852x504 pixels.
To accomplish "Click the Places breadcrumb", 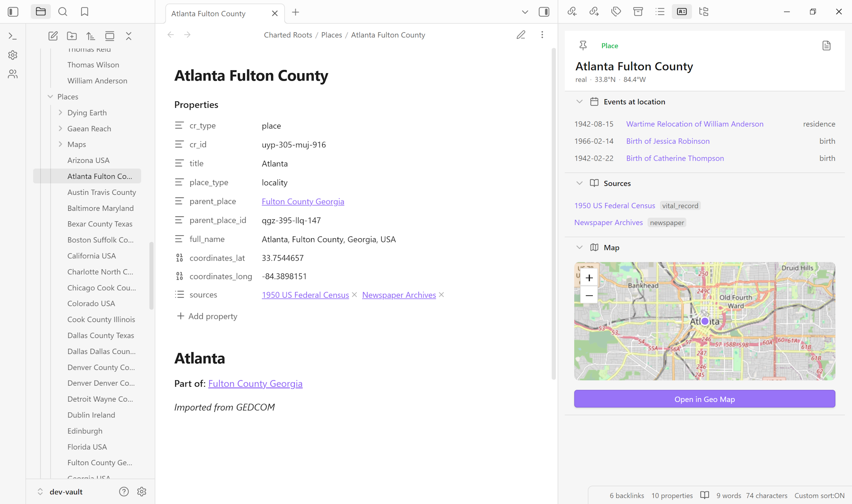I will click(x=331, y=35).
